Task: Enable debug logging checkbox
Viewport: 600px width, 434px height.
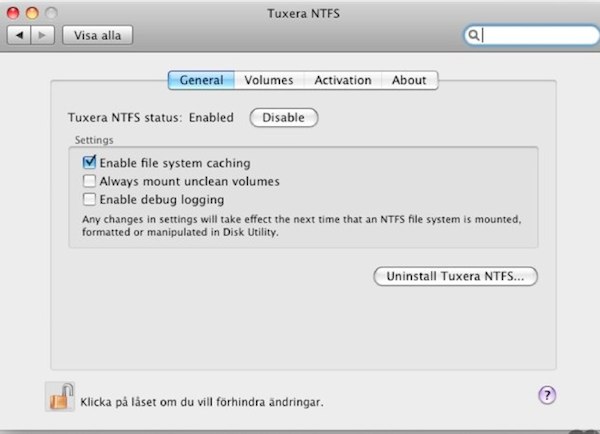Action: 90,200
